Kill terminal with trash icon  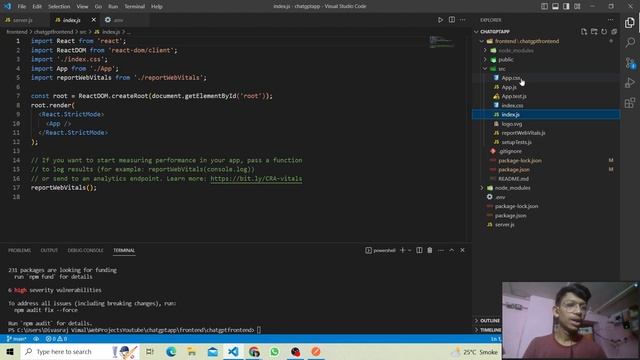click(430, 250)
